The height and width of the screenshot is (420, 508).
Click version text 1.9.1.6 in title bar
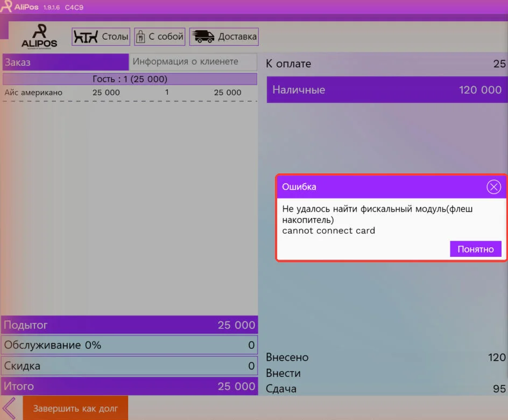click(52, 8)
